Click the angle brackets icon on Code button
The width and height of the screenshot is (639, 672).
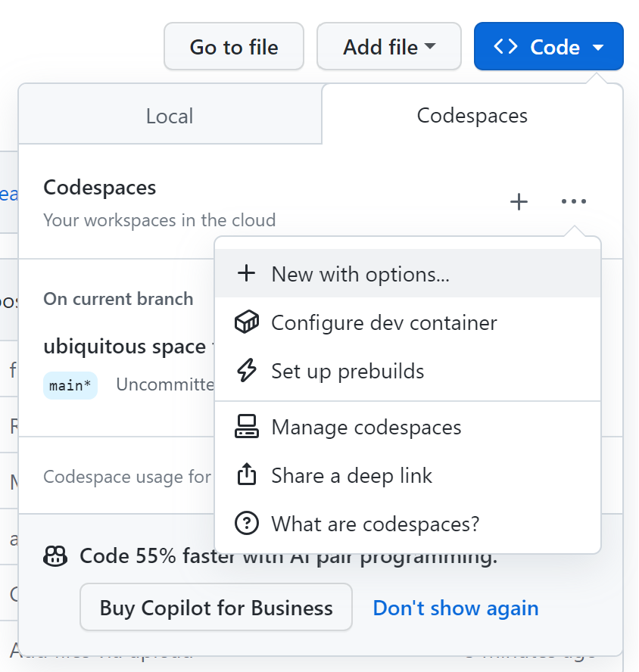pyautogui.click(x=506, y=46)
